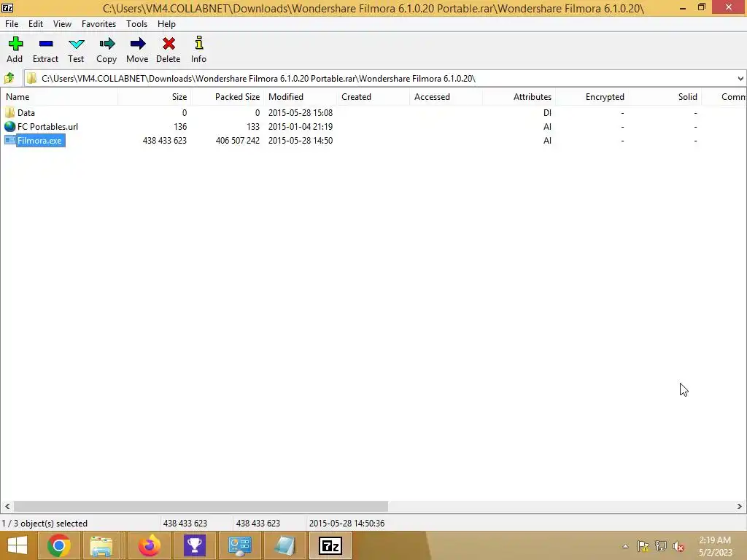The width and height of the screenshot is (747, 560).
Task: Go up one folder level icon
Action: point(9,78)
